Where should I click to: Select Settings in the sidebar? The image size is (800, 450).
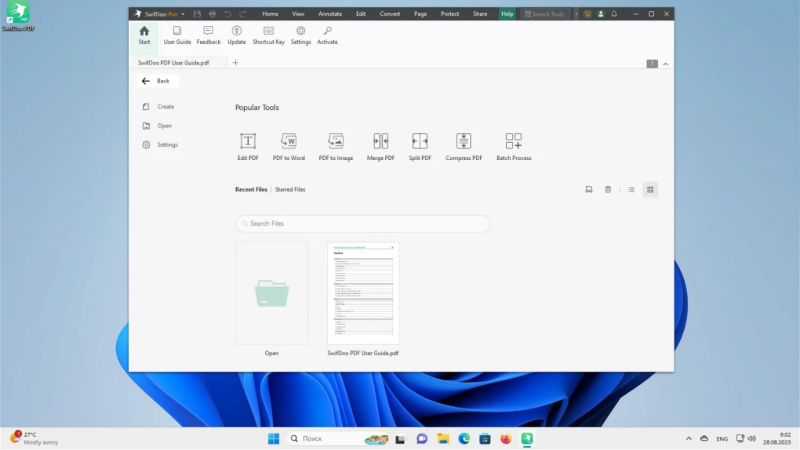[161, 145]
